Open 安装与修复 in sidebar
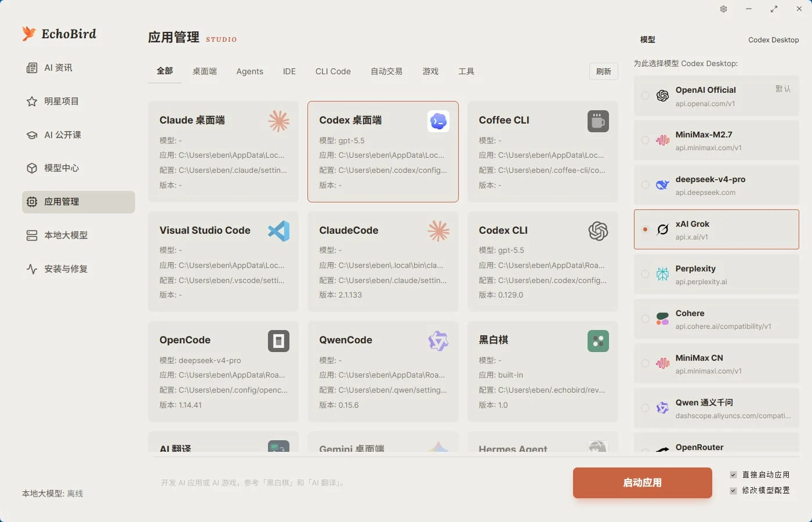 78,269
